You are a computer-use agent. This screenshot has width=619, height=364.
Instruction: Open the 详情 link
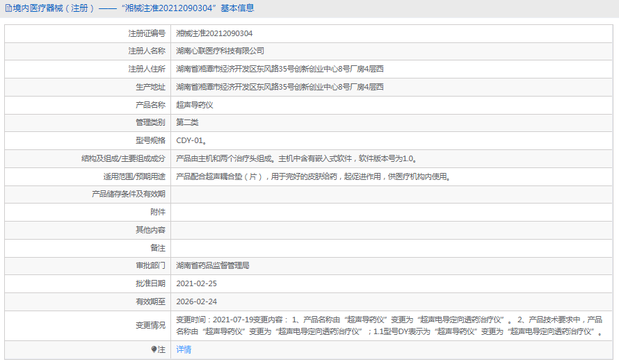click(x=184, y=349)
